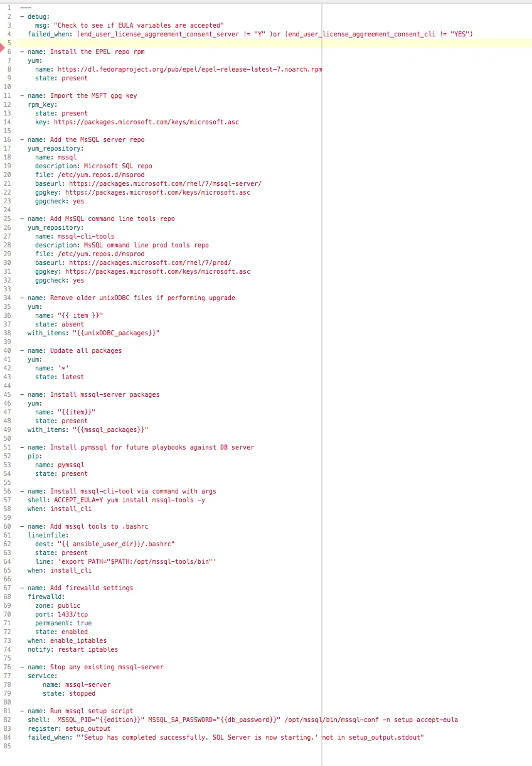Click the "Update all packages" task name
The height and width of the screenshot is (766, 532).
(x=86, y=350)
